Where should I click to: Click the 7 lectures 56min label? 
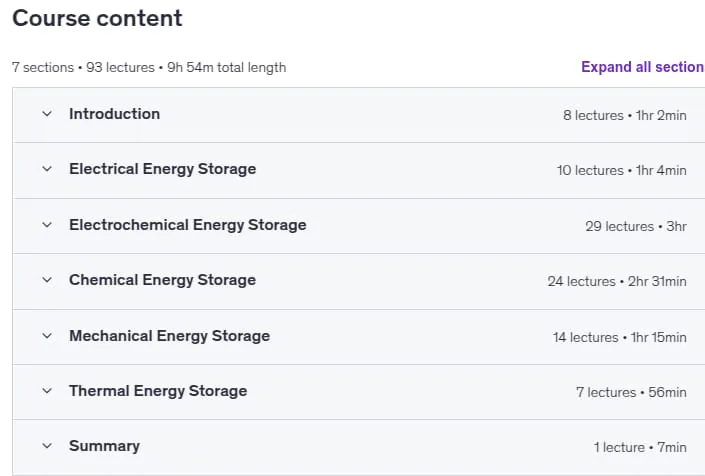(x=631, y=392)
